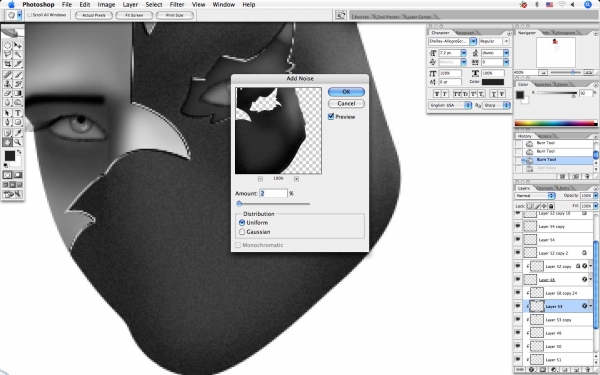
Task: Select the Move tool
Action: click(18, 45)
